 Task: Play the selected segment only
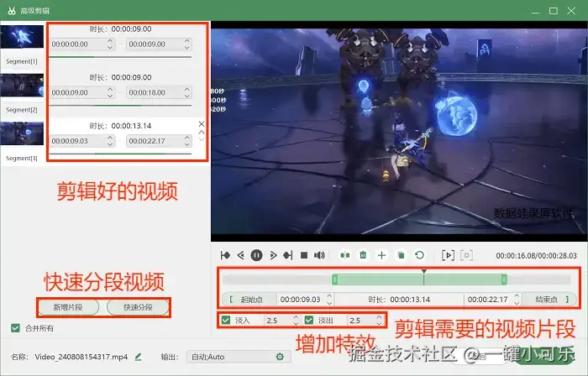point(448,255)
